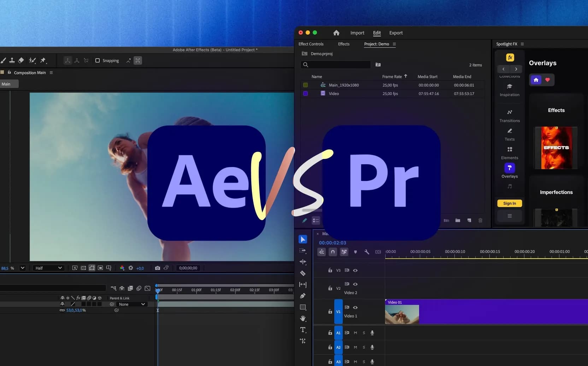This screenshot has width=588, height=366.
Task: Click the purple label swatch for Video
Action: 305,94
